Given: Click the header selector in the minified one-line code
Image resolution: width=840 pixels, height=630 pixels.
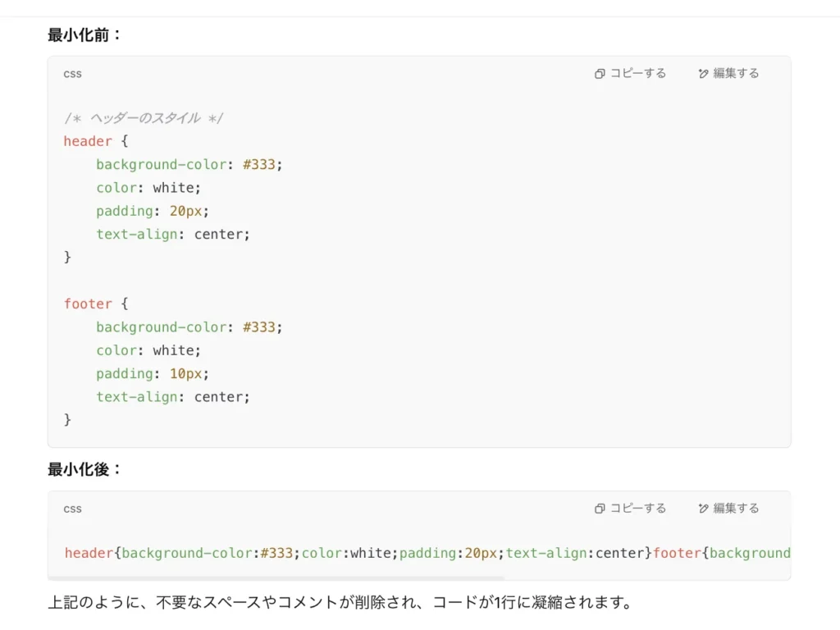Looking at the screenshot, I should [89, 553].
